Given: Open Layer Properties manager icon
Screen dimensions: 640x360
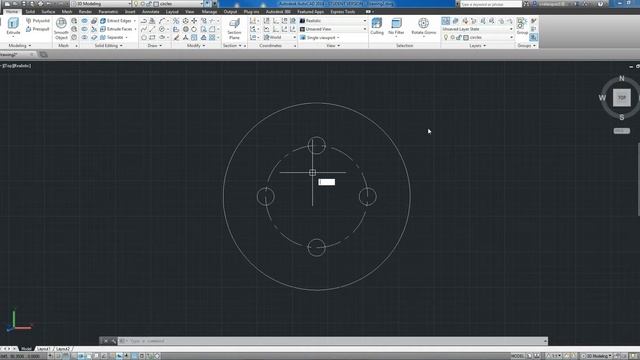Looking at the screenshot, I should pyautogui.click(x=446, y=21).
